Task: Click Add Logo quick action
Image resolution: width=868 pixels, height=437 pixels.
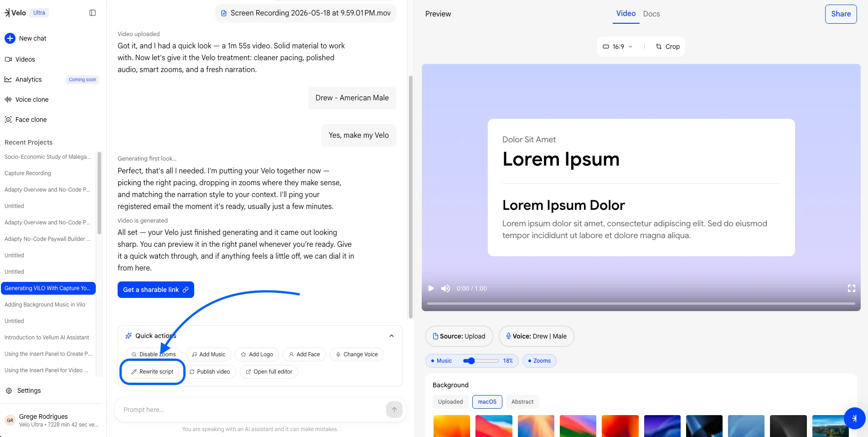Action: tap(257, 354)
